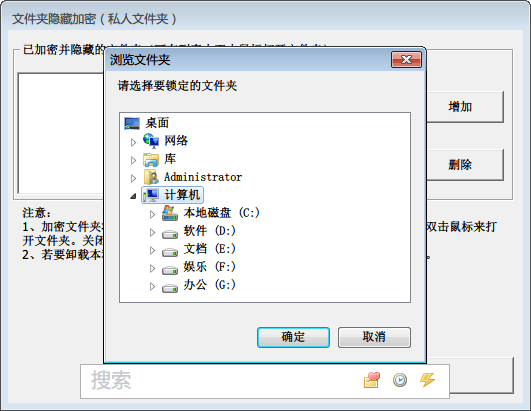Click the 增加 button
The image size is (531, 411).
click(465, 107)
